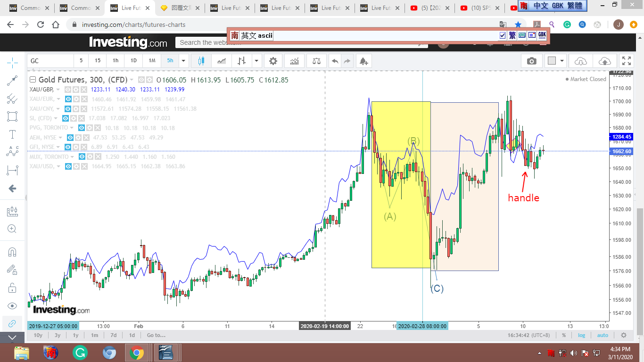This screenshot has height=362, width=644.
Task: Open chart properties gear
Action: (273, 61)
